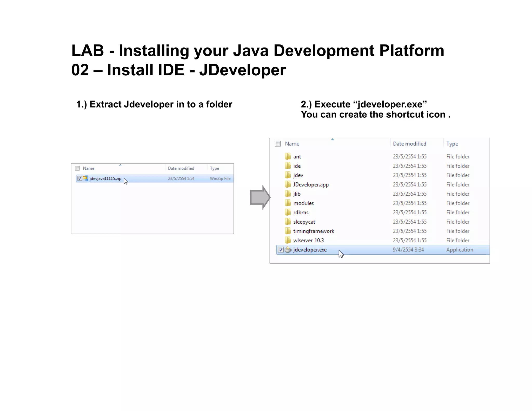Sort right file list by Date modified
The image size is (532, 411).
[x=409, y=144]
